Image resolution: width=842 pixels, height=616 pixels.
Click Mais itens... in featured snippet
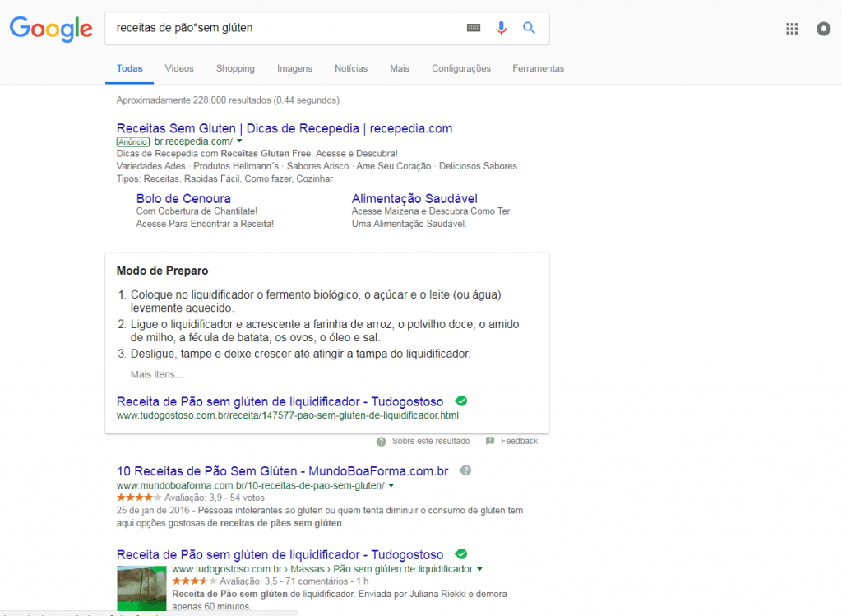[156, 374]
